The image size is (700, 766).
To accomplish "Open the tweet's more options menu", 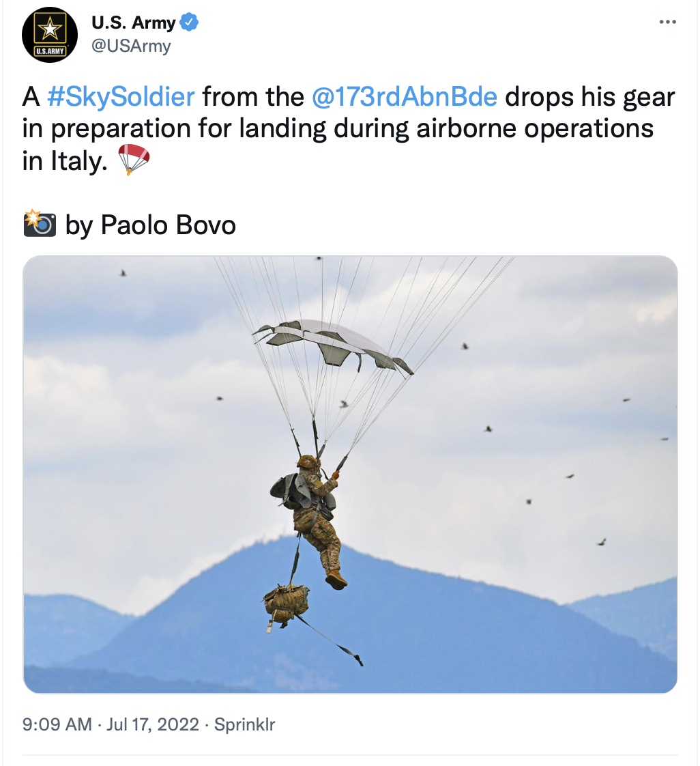I will (667, 22).
